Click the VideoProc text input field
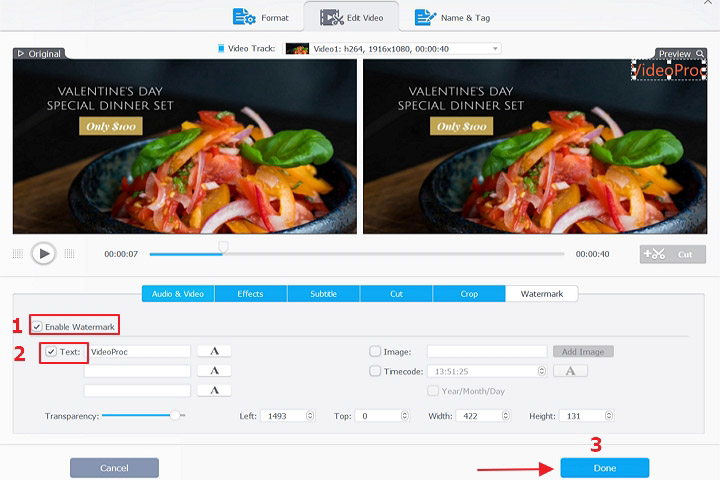This screenshot has width=720, height=480. pos(139,352)
